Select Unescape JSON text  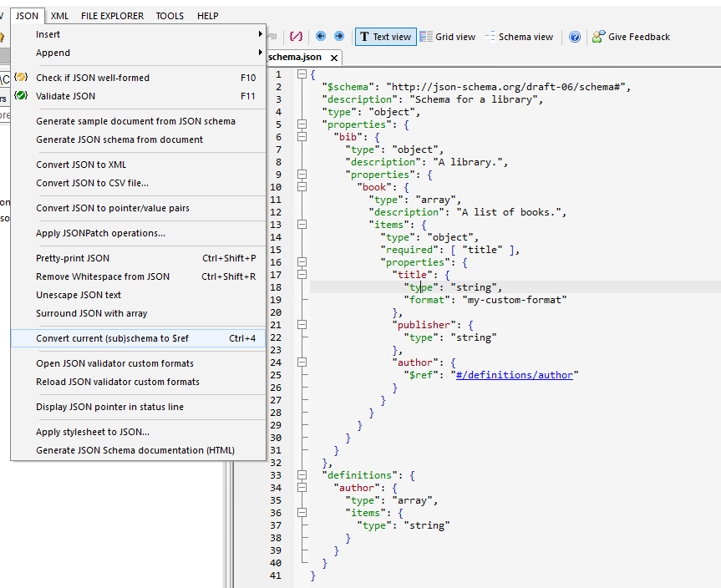click(139, 295)
